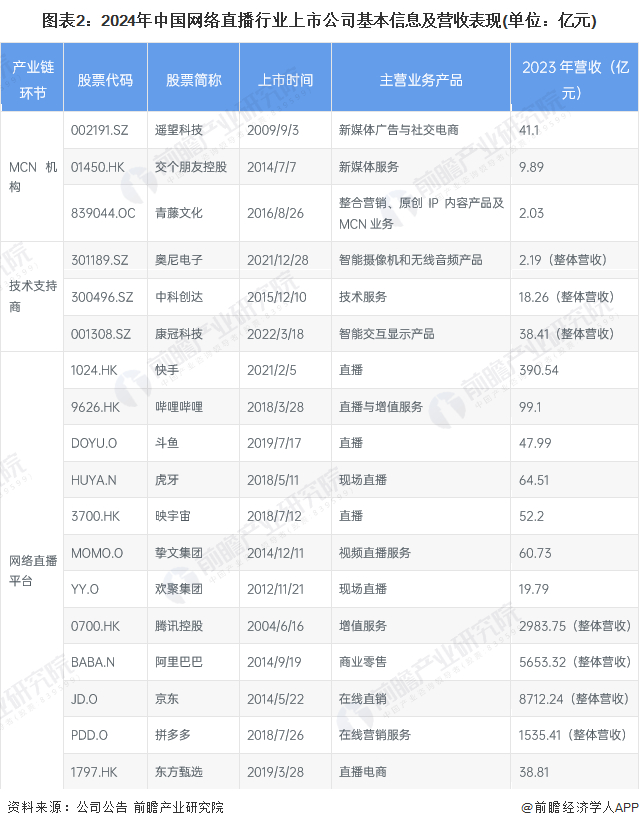
Task: Click revenue value 390.54
Action: coord(539,370)
